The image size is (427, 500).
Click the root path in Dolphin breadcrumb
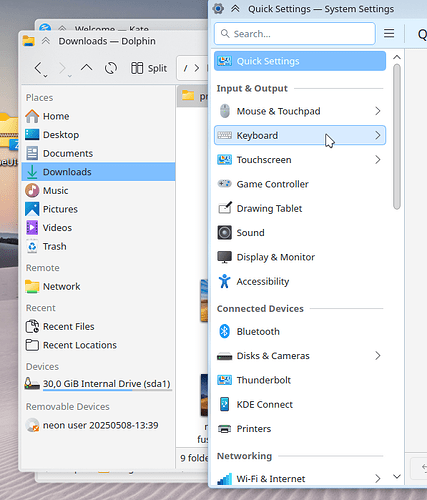[185, 68]
